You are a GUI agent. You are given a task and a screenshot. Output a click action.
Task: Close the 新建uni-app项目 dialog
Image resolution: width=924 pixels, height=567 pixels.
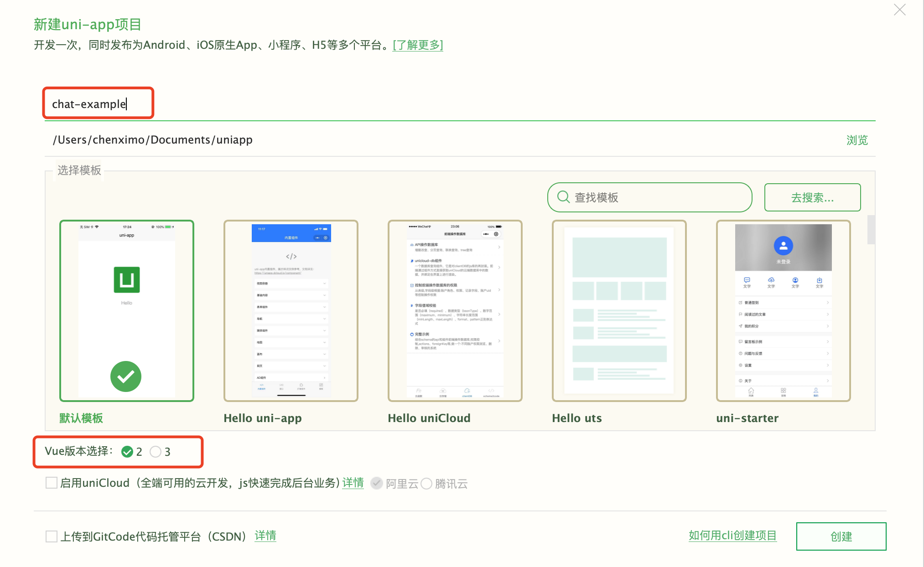[899, 10]
